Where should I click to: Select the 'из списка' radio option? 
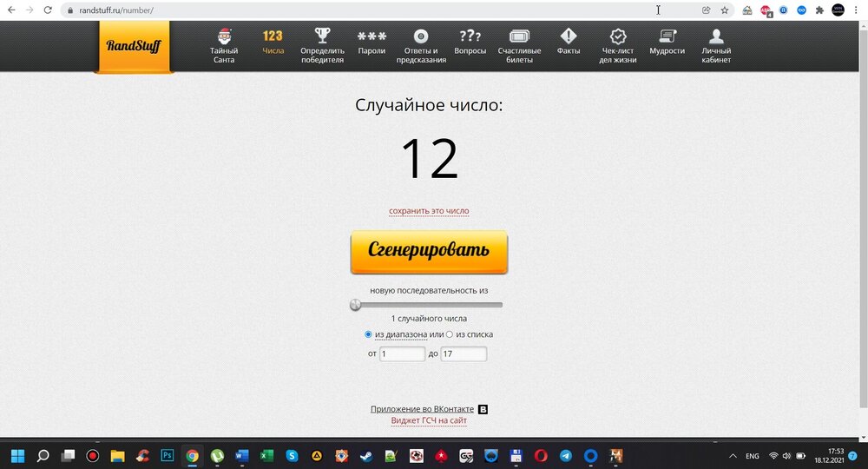[x=450, y=334]
